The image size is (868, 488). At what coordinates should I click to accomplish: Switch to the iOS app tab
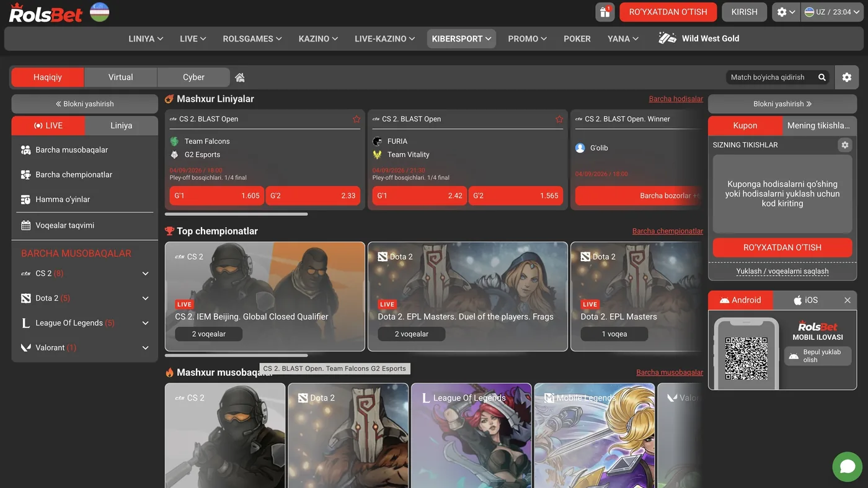[806, 300]
